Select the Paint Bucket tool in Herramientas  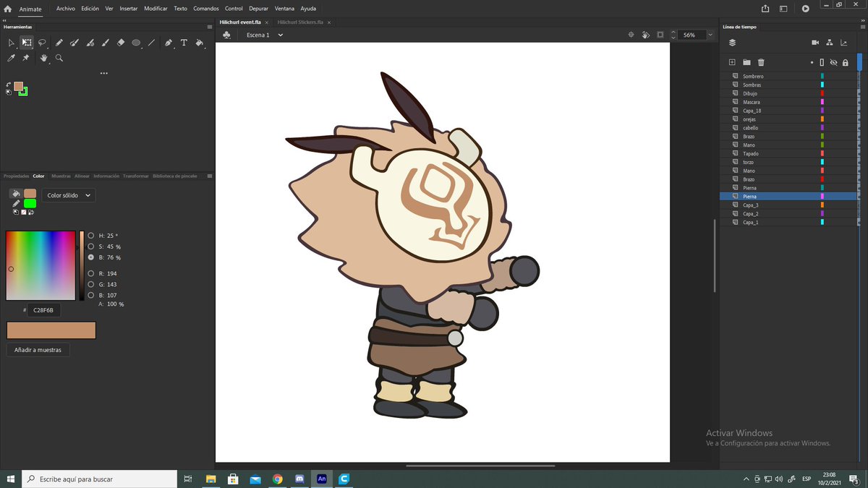point(200,43)
